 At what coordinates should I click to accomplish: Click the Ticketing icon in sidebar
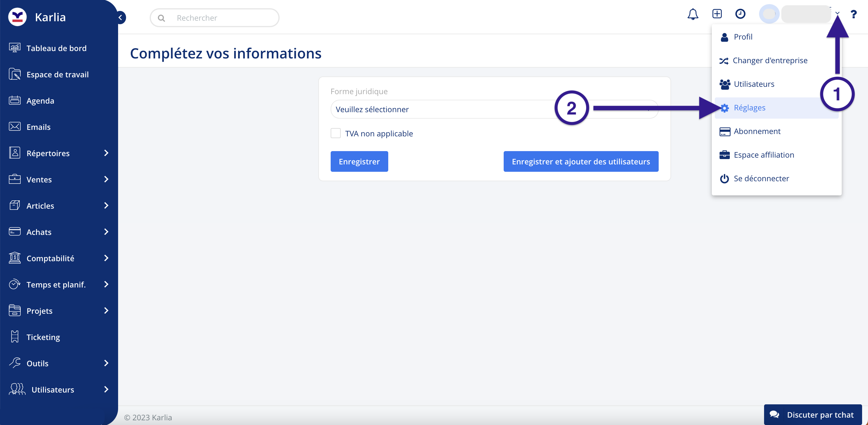(14, 337)
